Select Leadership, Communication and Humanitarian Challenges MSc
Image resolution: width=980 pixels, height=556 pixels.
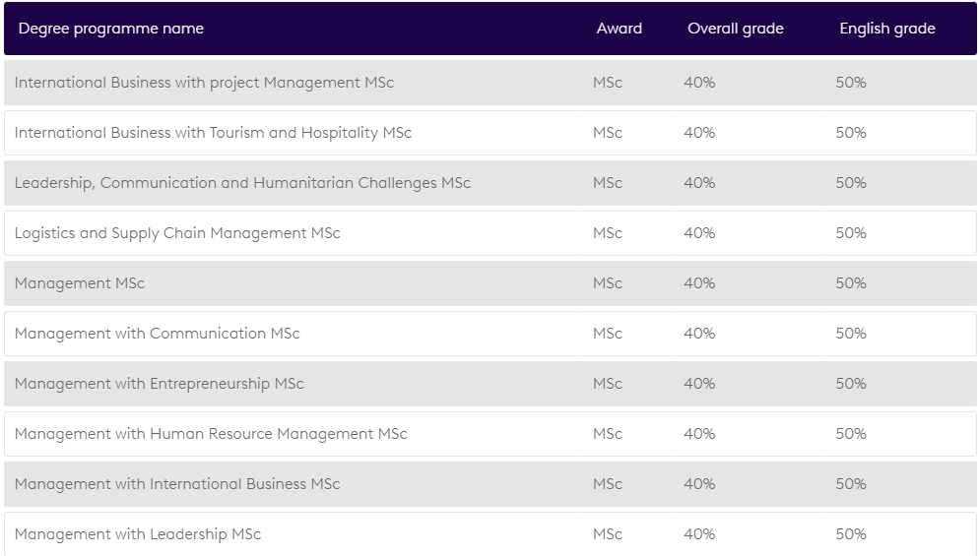pyautogui.click(x=242, y=183)
